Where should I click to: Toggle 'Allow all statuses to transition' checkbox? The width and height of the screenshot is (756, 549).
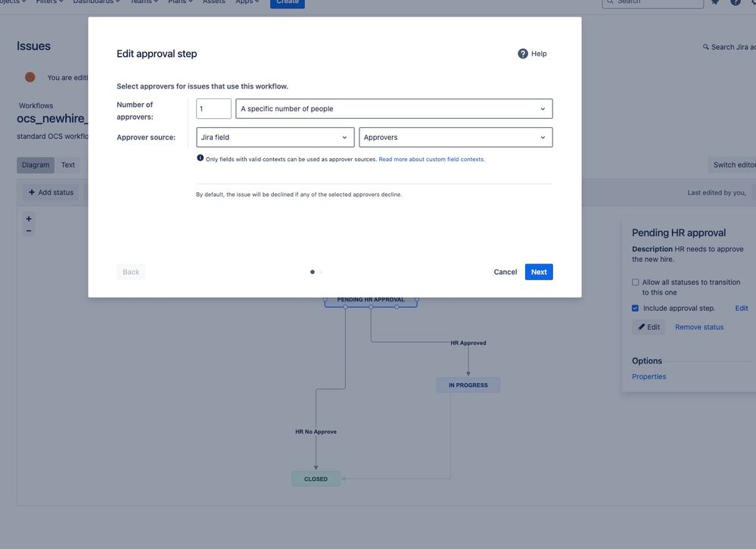pyautogui.click(x=636, y=282)
